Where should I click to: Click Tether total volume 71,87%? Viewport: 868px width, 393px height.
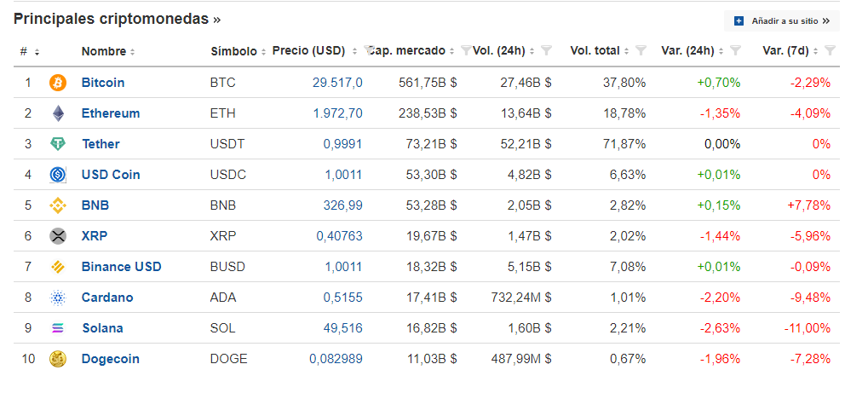[624, 144]
